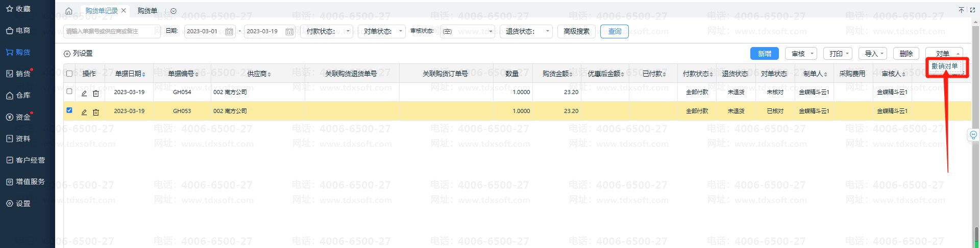Open the edit pencil icon for GH054
Screen dimensions: 980x248
(84, 93)
